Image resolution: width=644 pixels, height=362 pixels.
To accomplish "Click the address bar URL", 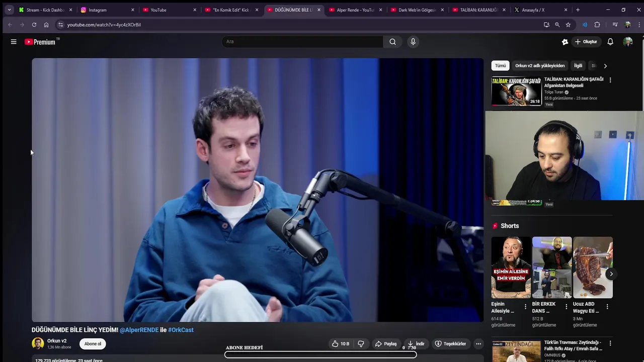I will point(104,25).
